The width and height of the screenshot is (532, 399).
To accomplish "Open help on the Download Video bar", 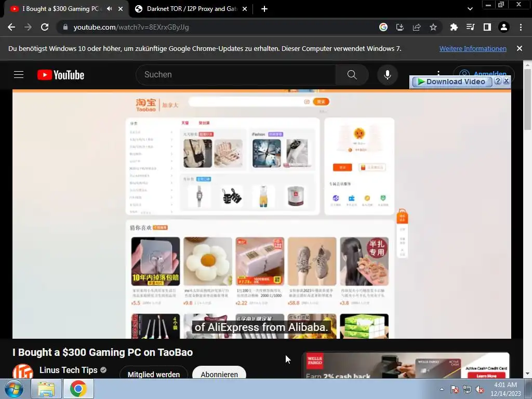I will 498,81.
